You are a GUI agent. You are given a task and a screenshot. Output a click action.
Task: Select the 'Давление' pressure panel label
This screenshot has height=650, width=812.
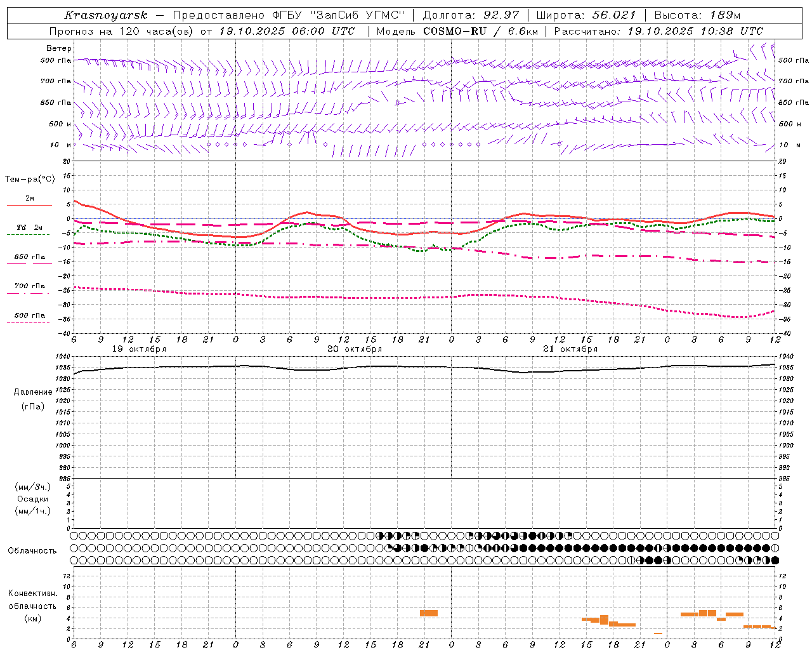pyautogui.click(x=33, y=392)
